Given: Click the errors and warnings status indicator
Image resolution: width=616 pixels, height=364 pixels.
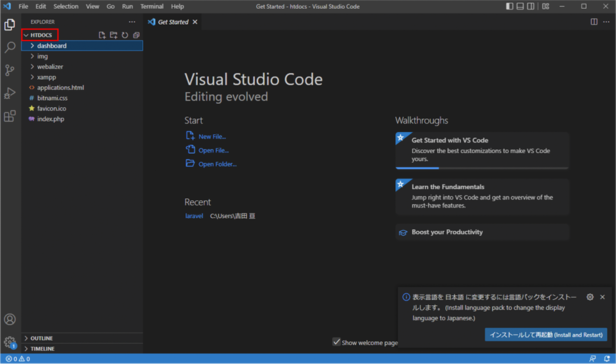Looking at the screenshot, I should (x=18, y=359).
